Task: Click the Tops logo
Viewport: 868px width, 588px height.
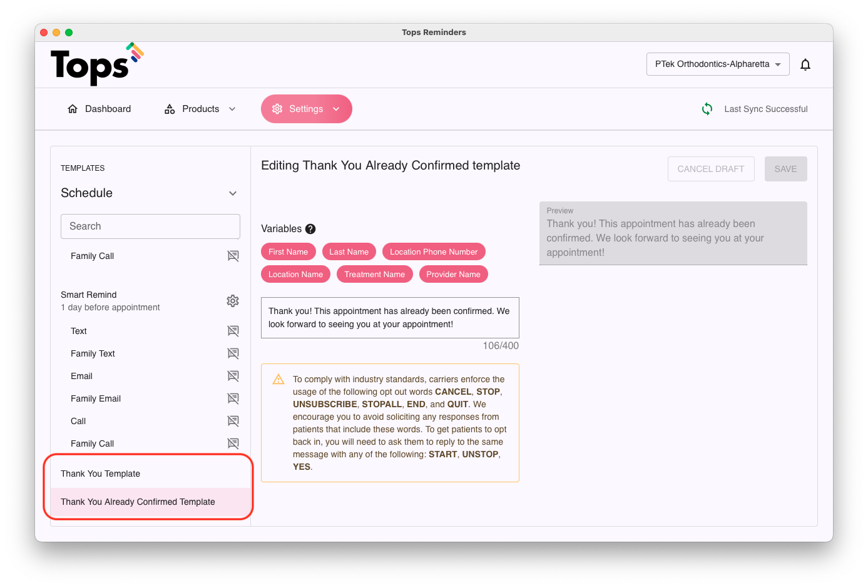Action: tap(97, 64)
